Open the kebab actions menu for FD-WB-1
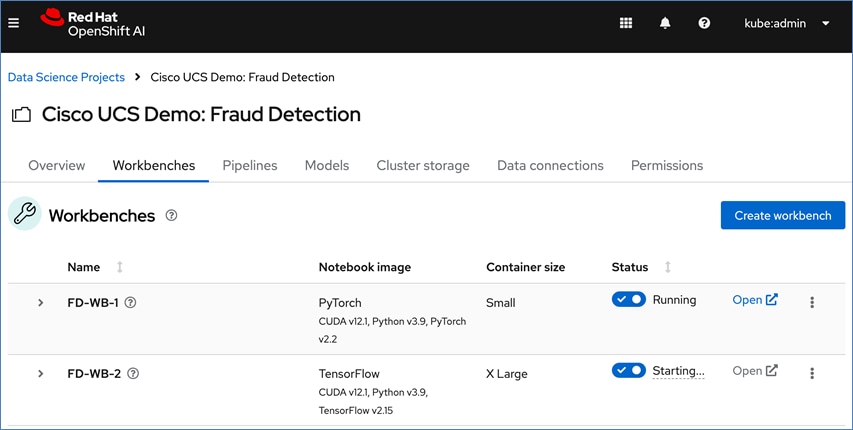Screen dimensions: 853x430 (x=812, y=302)
